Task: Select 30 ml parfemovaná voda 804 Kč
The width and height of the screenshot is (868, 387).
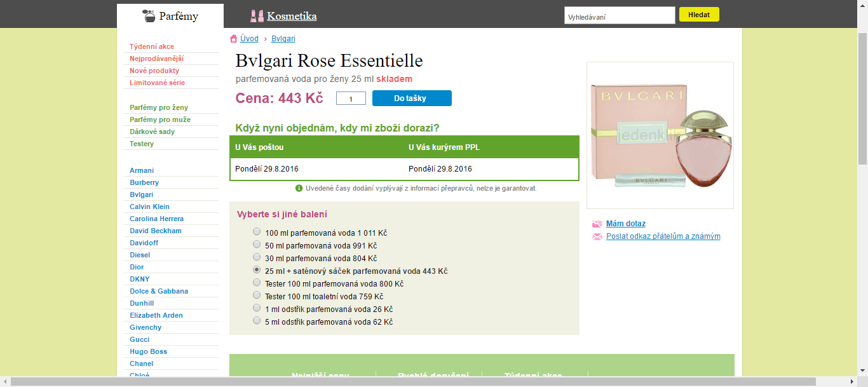Action: tap(257, 257)
